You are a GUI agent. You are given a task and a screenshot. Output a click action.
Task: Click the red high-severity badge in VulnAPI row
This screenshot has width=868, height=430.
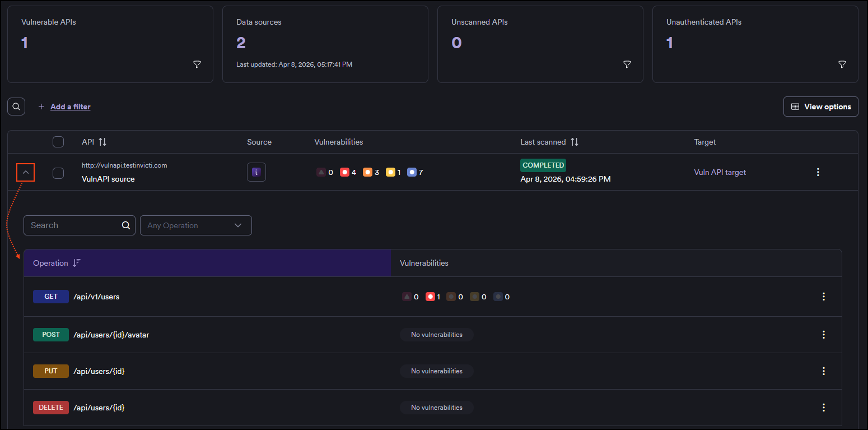pos(344,172)
